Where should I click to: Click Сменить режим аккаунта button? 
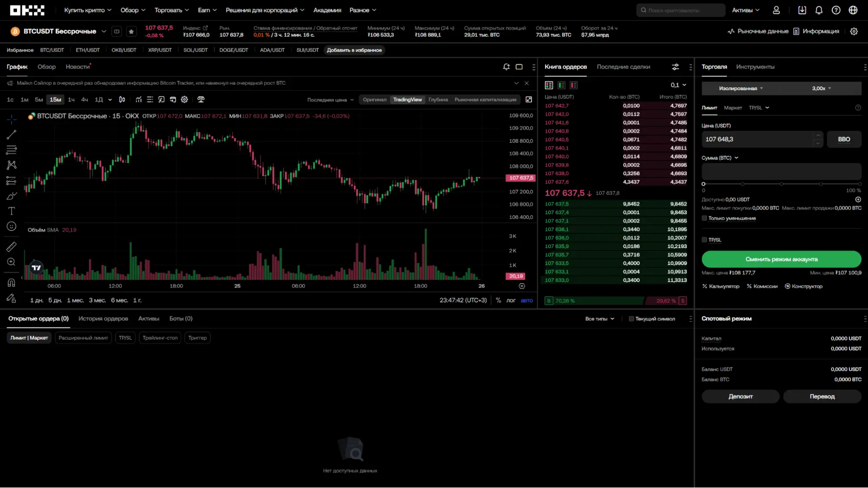point(781,259)
